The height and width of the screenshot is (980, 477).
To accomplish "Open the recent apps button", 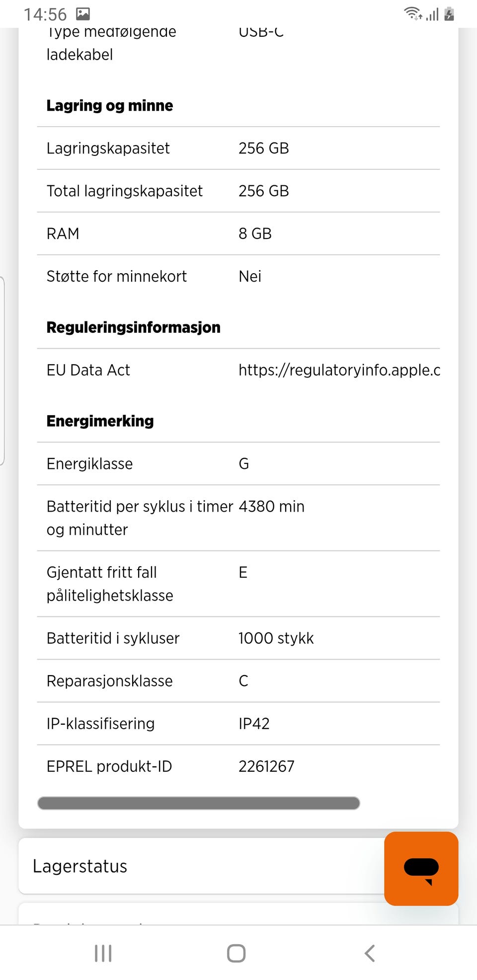I will pyautogui.click(x=103, y=953).
